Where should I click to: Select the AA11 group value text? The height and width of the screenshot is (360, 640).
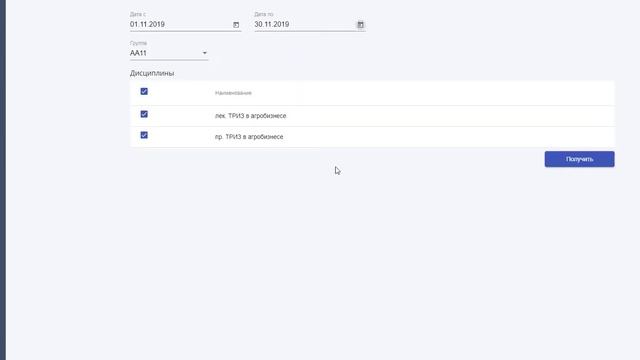coord(138,53)
